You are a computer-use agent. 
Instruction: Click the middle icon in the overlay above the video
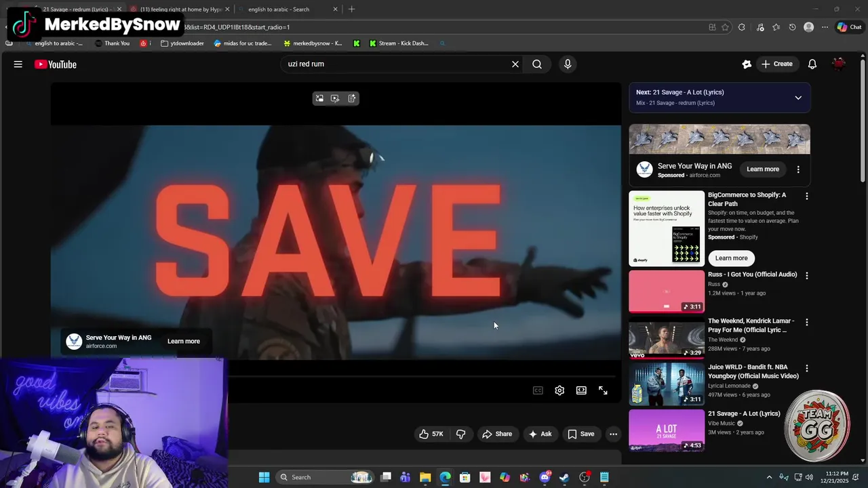tap(335, 99)
